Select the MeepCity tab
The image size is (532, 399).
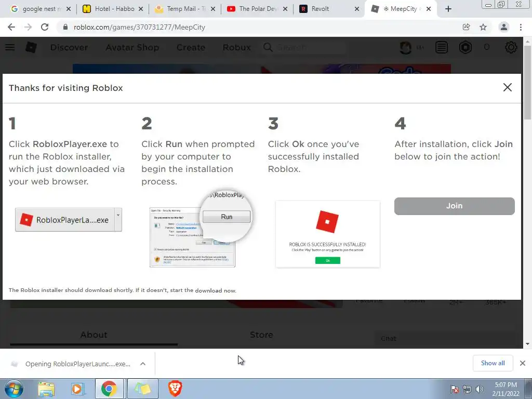400,9
